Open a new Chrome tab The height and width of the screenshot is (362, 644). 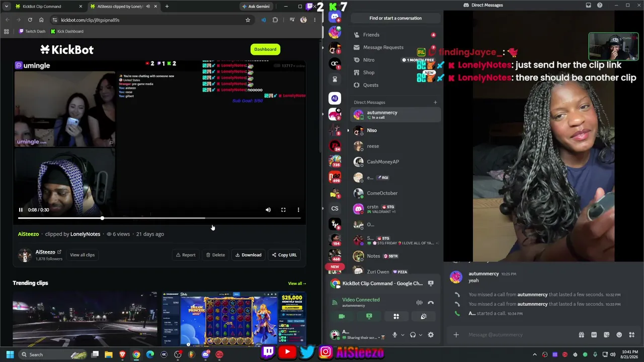pos(167,7)
